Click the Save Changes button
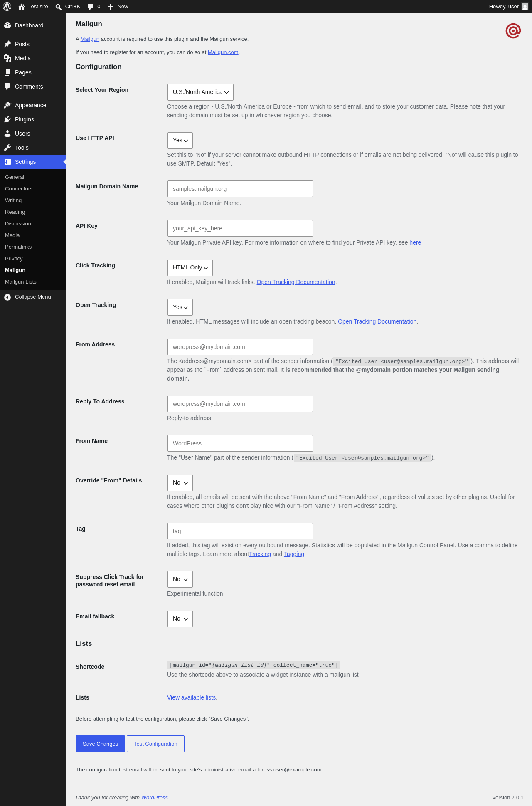The width and height of the screenshot is (532, 806). pyautogui.click(x=100, y=744)
